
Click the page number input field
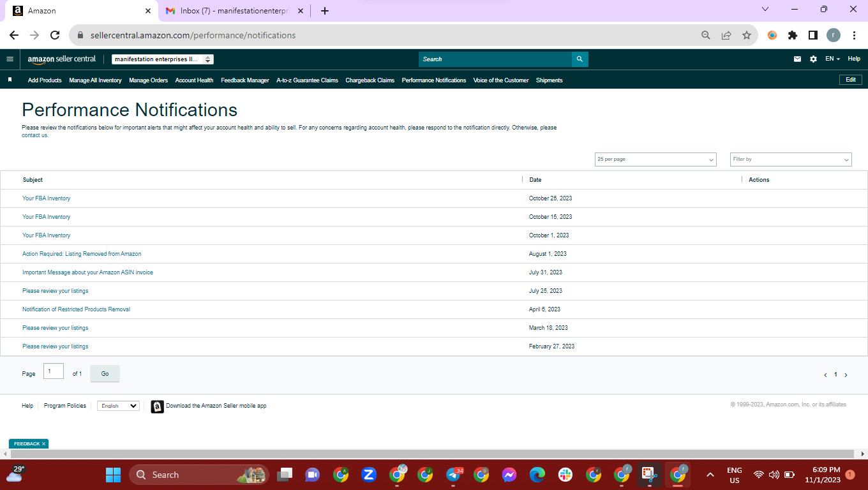54,371
